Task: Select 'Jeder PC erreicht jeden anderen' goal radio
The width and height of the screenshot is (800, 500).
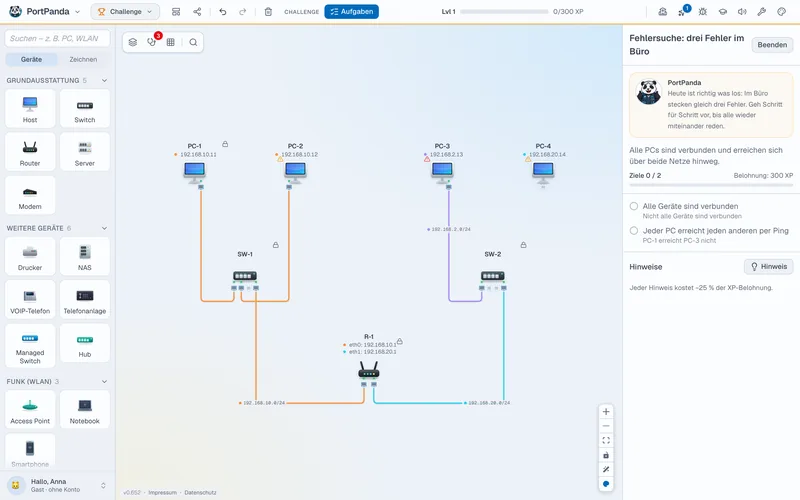Action: [634, 231]
